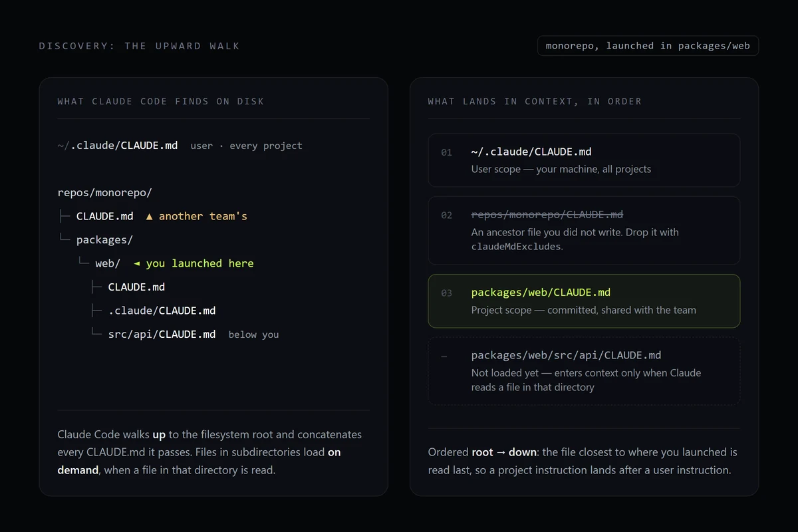Screen dimensions: 798x532
Task: Click the bold 'up' in the left description
Action: (x=159, y=435)
